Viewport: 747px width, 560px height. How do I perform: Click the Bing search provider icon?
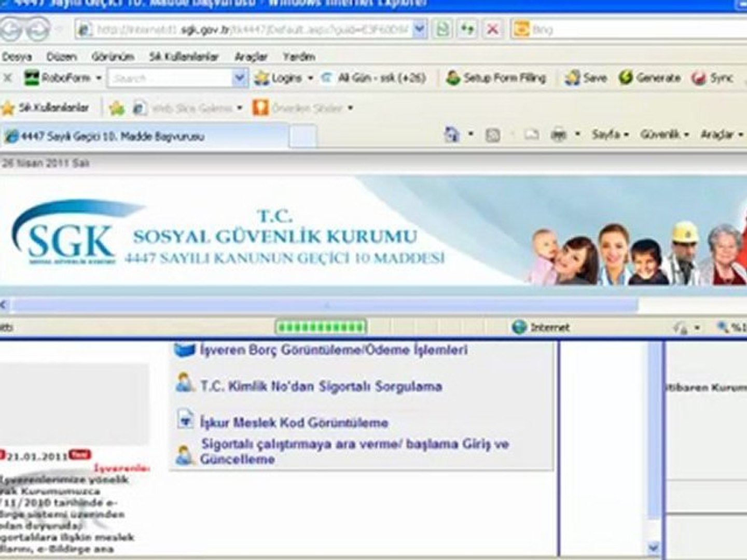[x=520, y=30]
